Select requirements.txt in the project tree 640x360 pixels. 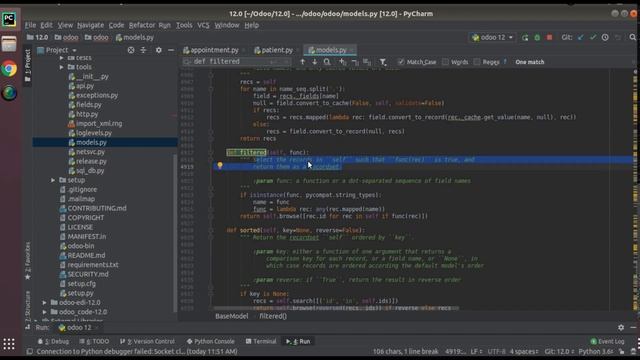(x=93, y=265)
